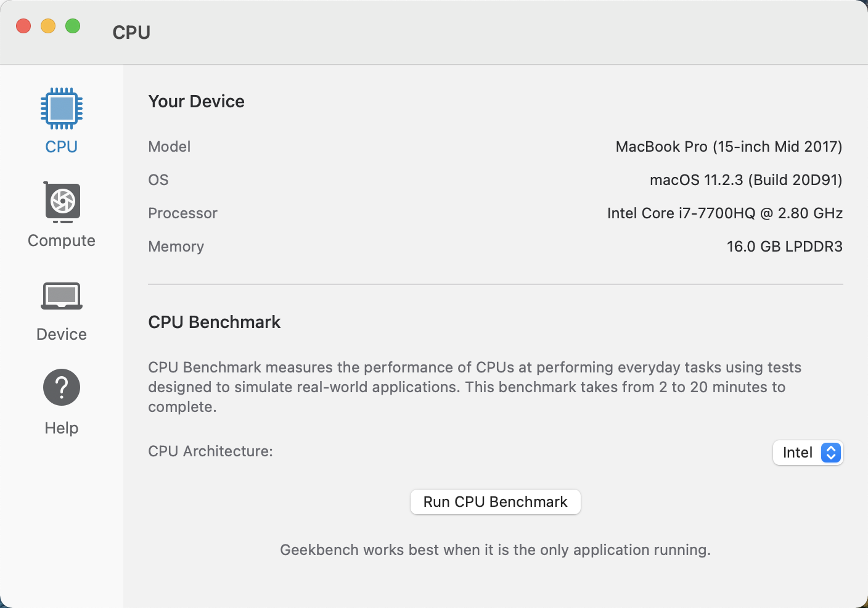
Task: Open the Help section label
Action: [x=62, y=428]
